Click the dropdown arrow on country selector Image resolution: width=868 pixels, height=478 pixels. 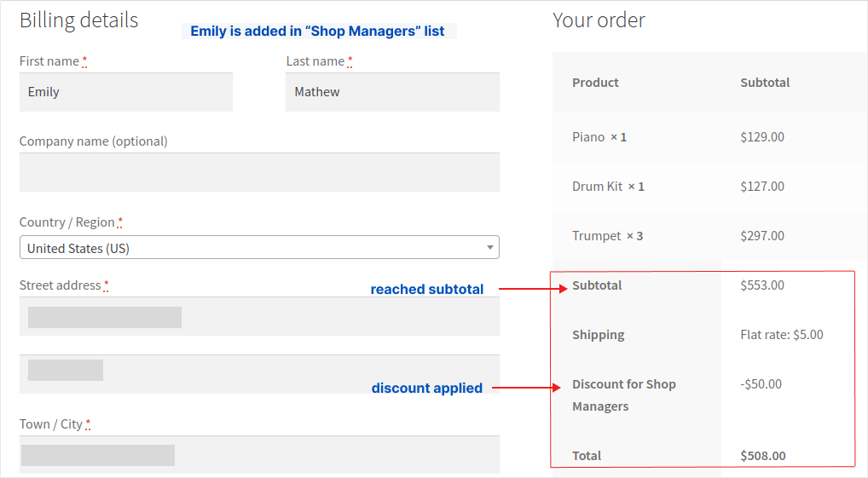490,248
